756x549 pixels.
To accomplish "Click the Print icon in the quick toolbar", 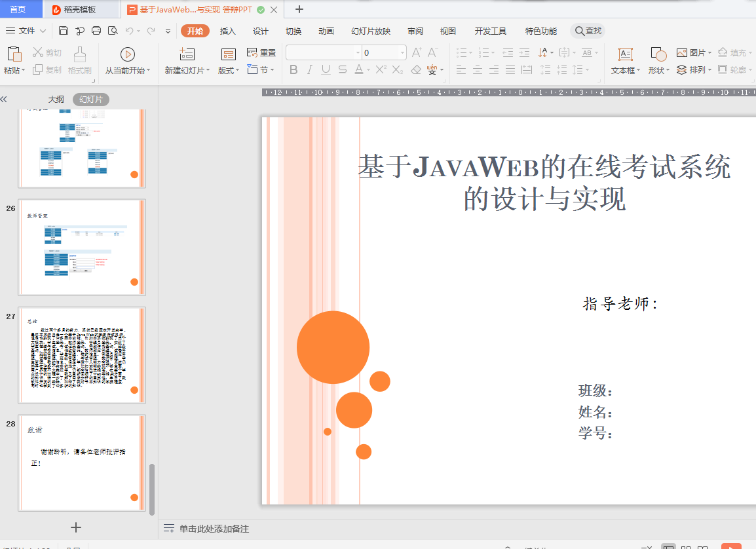I will click(x=96, y=31).
